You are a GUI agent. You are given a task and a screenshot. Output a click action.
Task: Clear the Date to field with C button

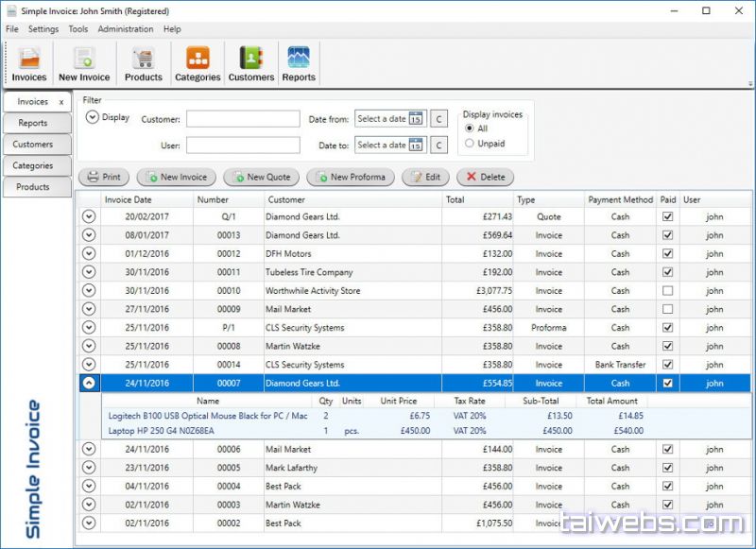pyautogui.click(x=438, y=146)
